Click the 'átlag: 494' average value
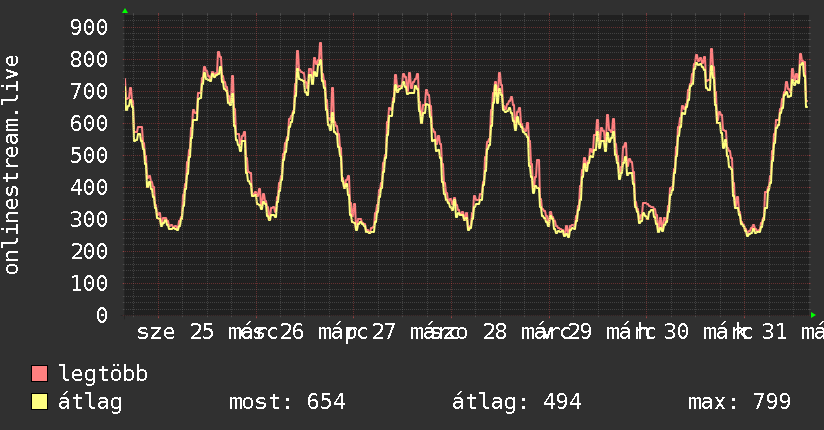 click(517, 402)
